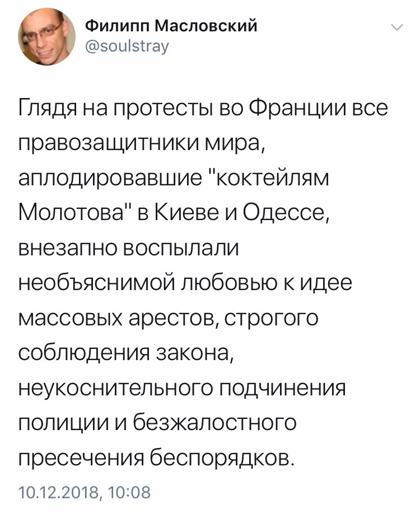
Task: Open the tweet options chevron menu
Action: (x=397, y=29)
